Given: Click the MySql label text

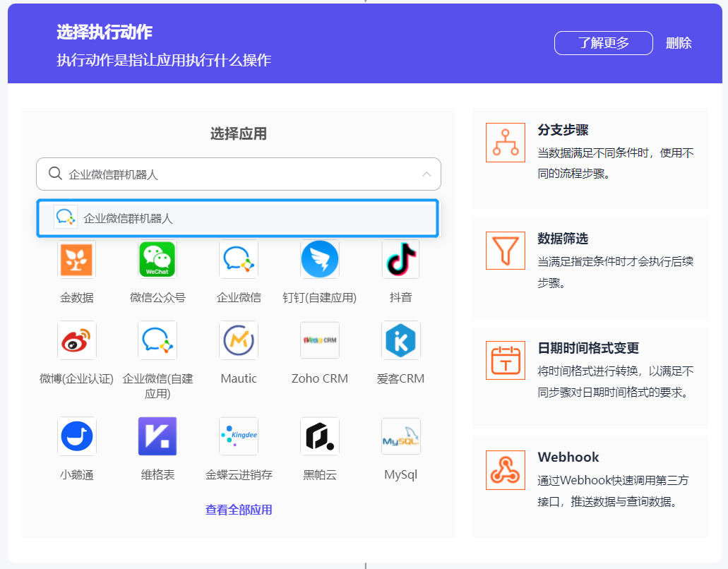Looking at the screenshot, I should click(x=400, y=475).
